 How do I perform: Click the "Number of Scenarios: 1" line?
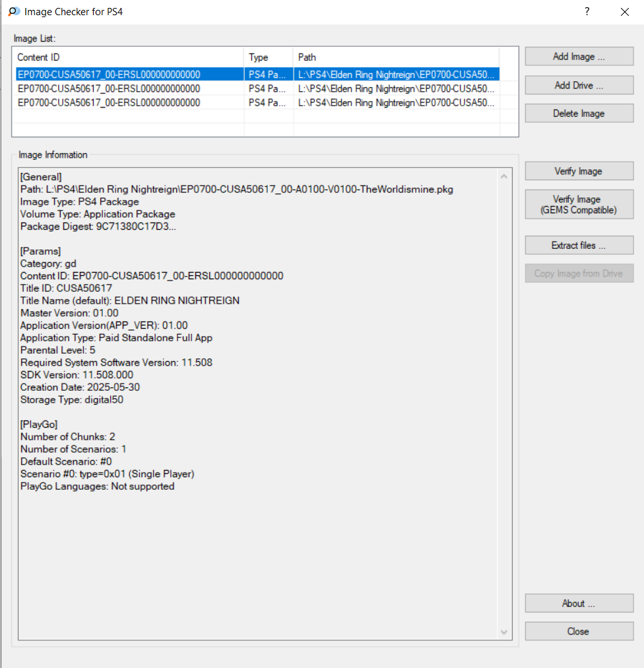[73, 449]
